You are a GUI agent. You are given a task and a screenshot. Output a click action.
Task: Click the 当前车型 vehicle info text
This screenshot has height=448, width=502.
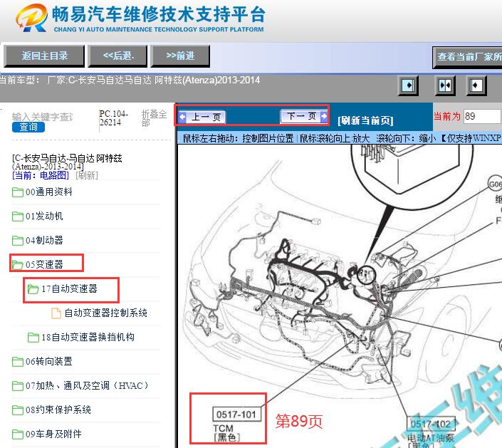[x=130, y=80]
